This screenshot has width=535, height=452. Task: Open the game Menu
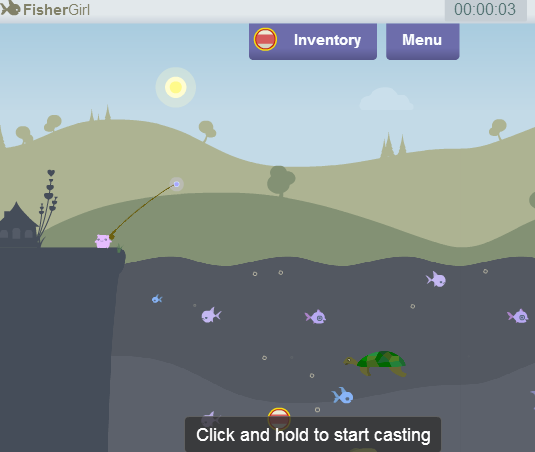click(x=422, y=41)
